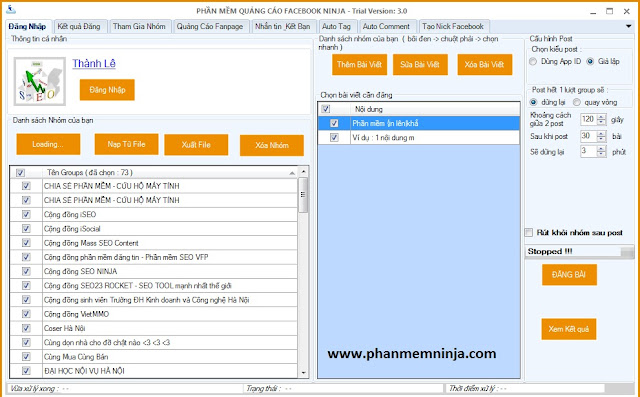The width and height of the screenshot is (640, 397).
Task: Increase the 3 phút spinner value
Action: pos(602,149)
